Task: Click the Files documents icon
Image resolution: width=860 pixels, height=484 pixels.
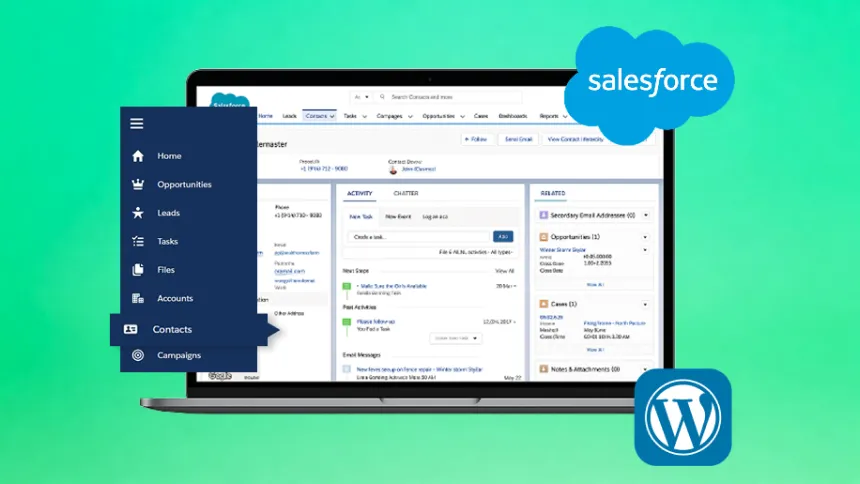Action: (x=138, y=270)
